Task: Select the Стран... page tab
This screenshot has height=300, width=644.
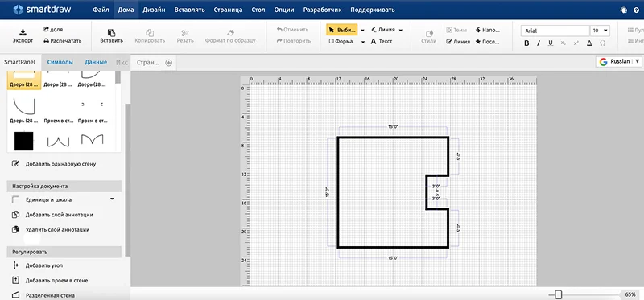Action: point(147,63)
